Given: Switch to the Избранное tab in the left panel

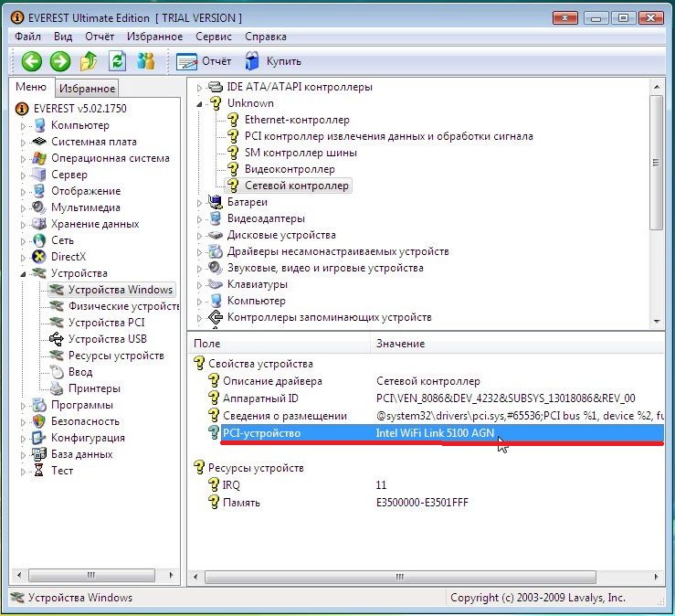Looking at the screenshot, I should tap(87, 89).
